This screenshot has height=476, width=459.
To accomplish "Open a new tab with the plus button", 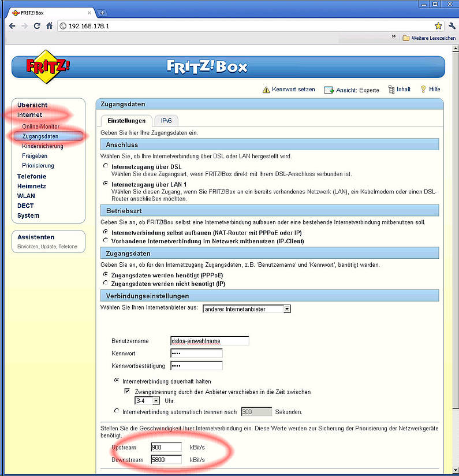I will 102,13.
